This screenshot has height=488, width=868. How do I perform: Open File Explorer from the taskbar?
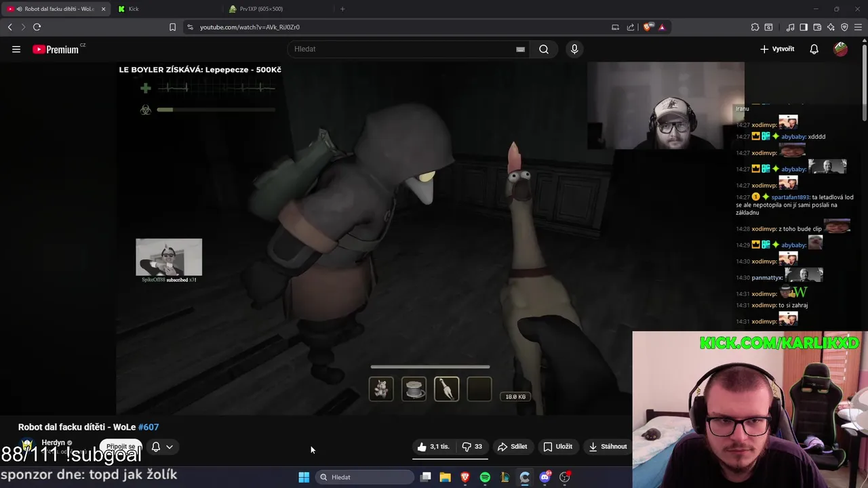point(446,477)
